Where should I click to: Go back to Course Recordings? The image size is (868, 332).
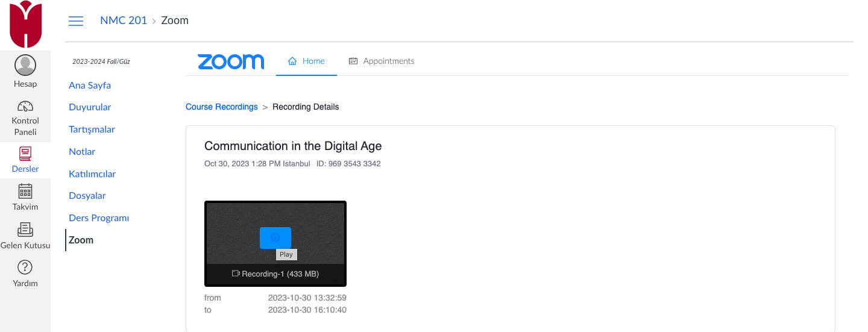tap(222, 107)
